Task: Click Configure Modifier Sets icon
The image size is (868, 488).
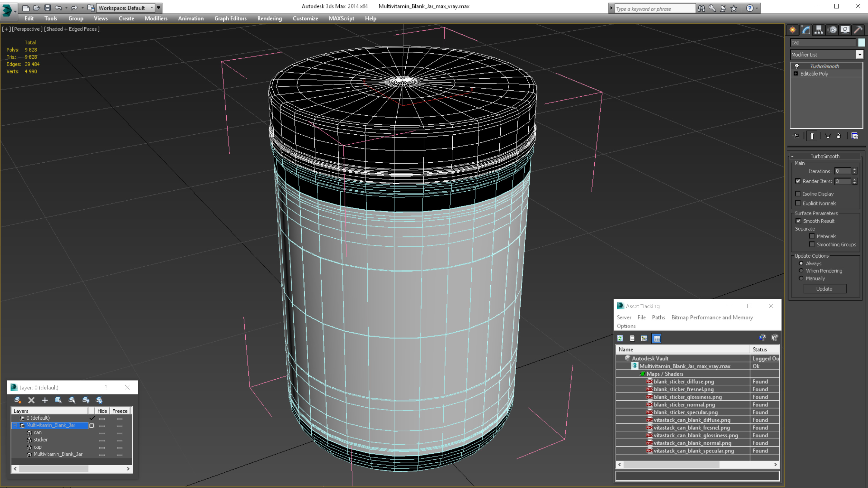Action: point(855,136)
